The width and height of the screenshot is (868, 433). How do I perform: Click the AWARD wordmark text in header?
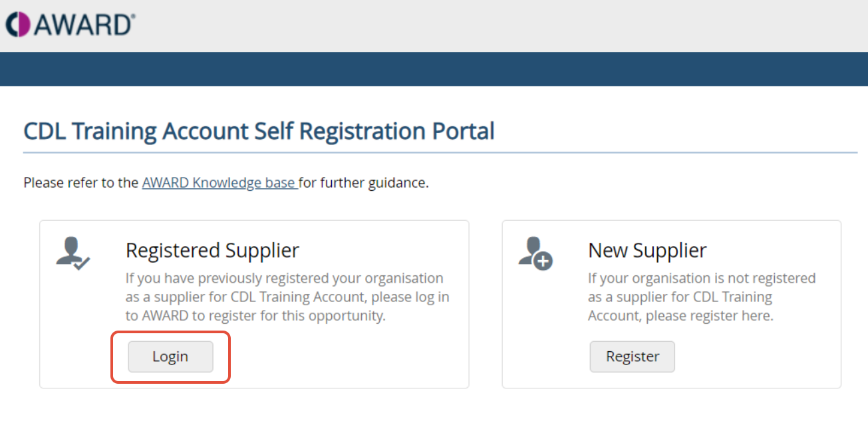pyautogui.click(x=84, y=25)
